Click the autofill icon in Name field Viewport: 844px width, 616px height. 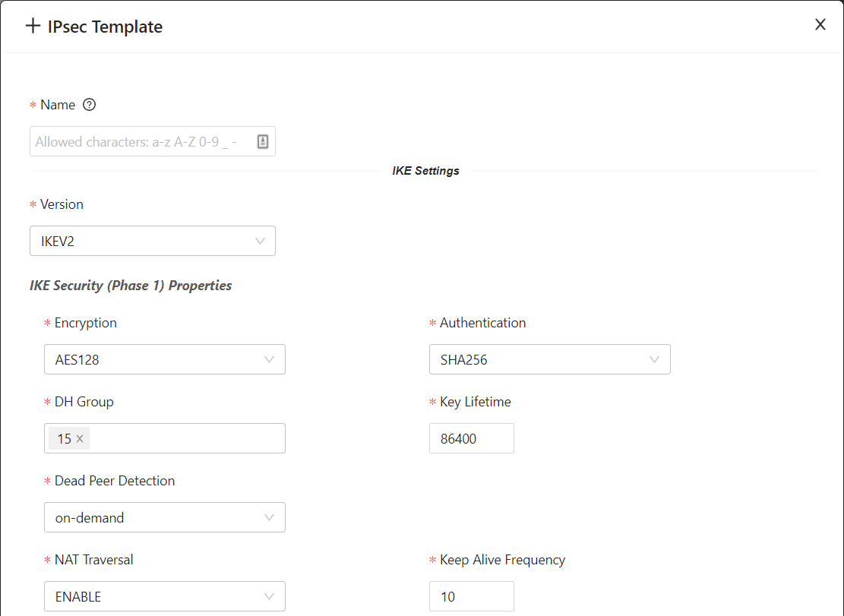click(263, 141)
